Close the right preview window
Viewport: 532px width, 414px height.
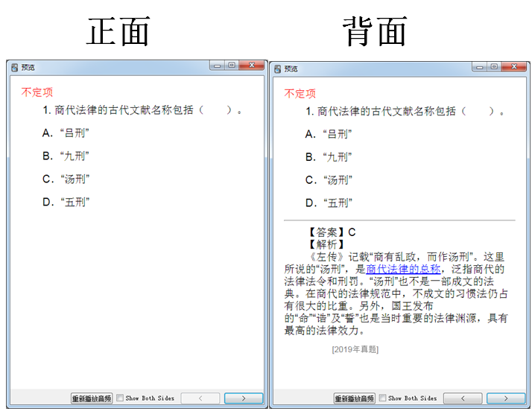pyautogui.click(x=514, y=67)
